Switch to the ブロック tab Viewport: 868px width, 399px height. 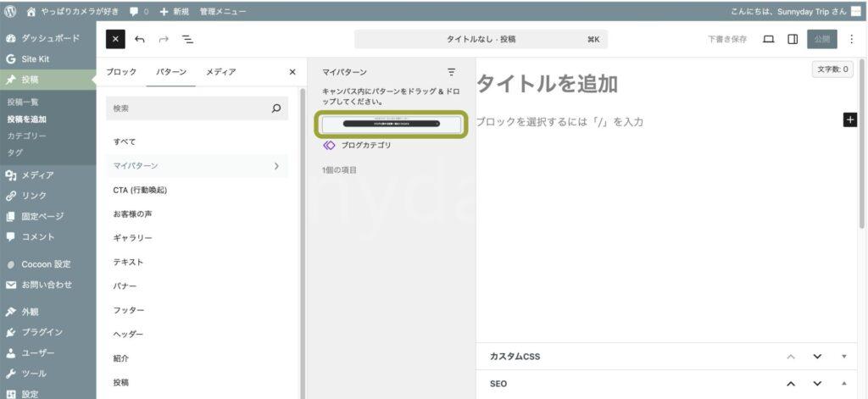click(x=121, y=72)
